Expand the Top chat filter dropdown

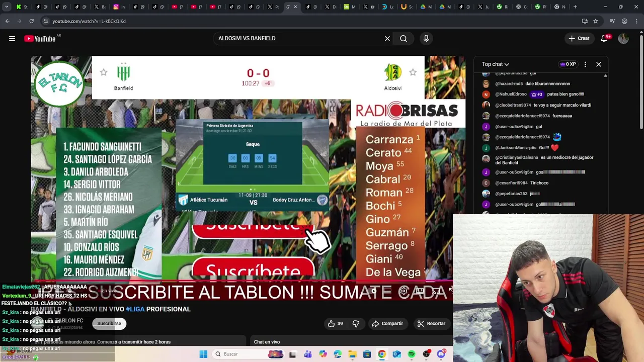click(496, 64)
